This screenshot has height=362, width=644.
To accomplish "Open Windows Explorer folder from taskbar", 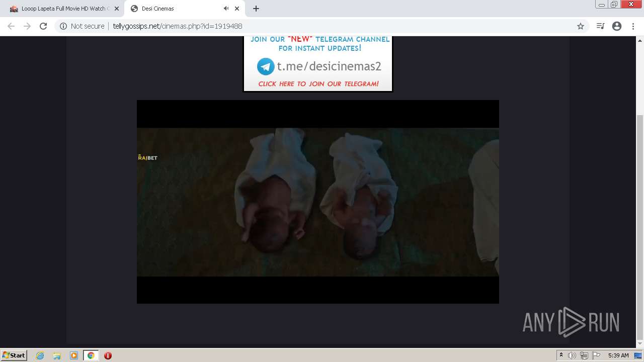I will point(57,355).
